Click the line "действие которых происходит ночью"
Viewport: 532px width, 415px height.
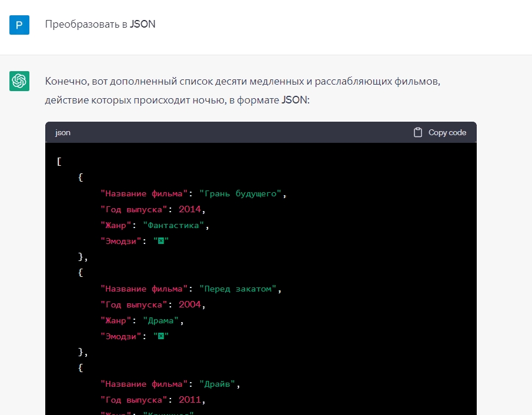(177, 100)
